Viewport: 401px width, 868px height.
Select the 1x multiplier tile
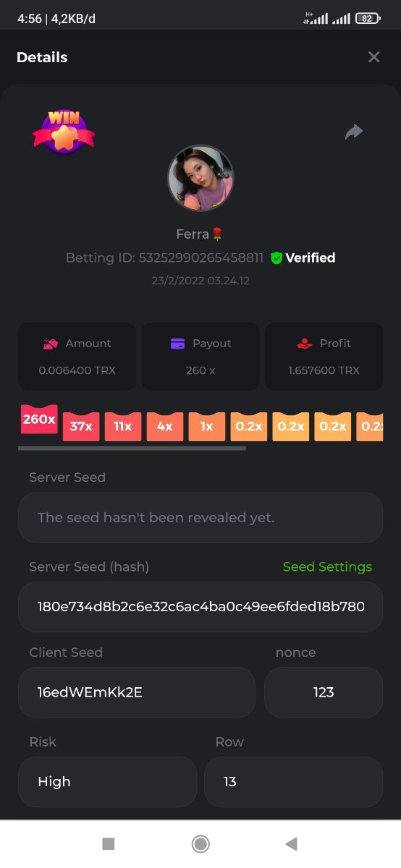[207, 427]
